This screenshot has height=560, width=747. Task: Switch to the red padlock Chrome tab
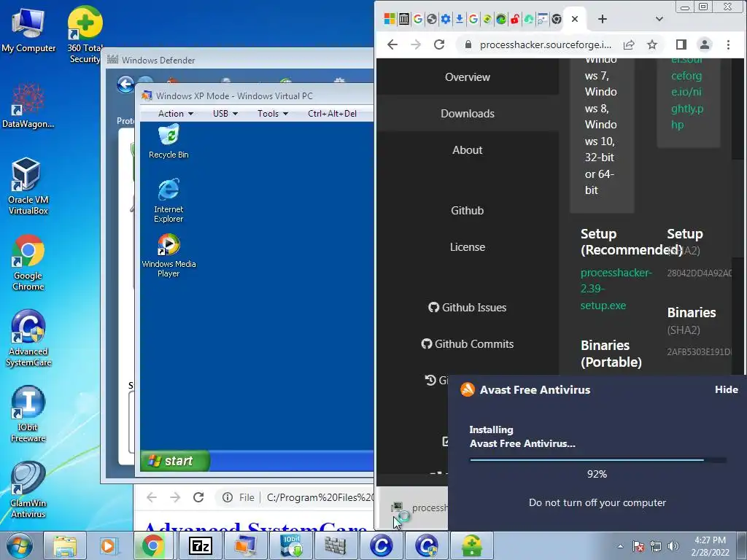tap(514, 19)
